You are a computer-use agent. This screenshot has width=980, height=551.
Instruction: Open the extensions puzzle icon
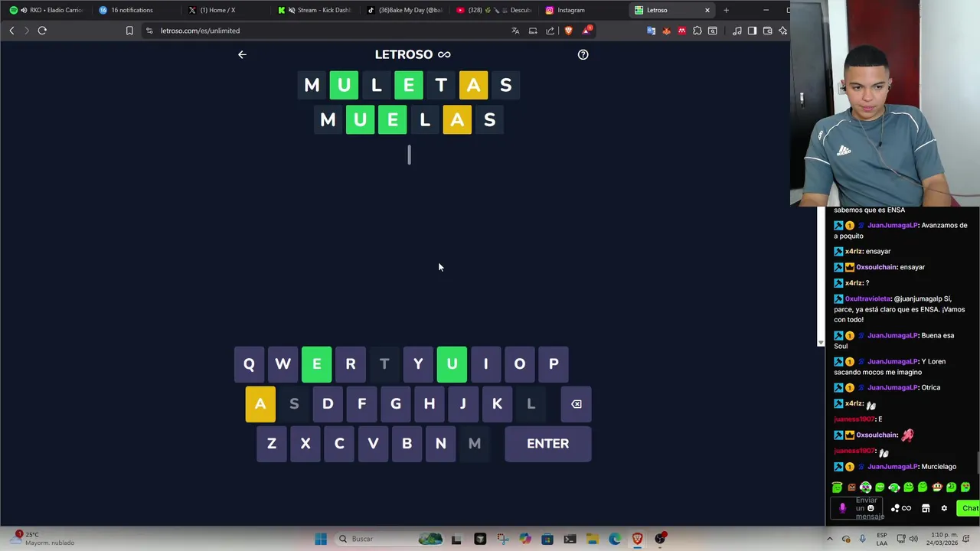pyautogui.click(x=697, y=31)
